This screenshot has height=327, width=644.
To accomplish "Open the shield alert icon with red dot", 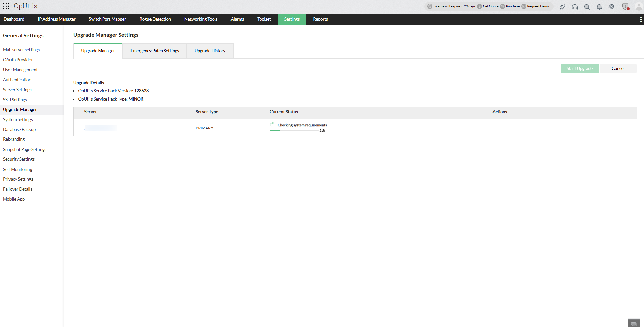I will coord(626,7).
